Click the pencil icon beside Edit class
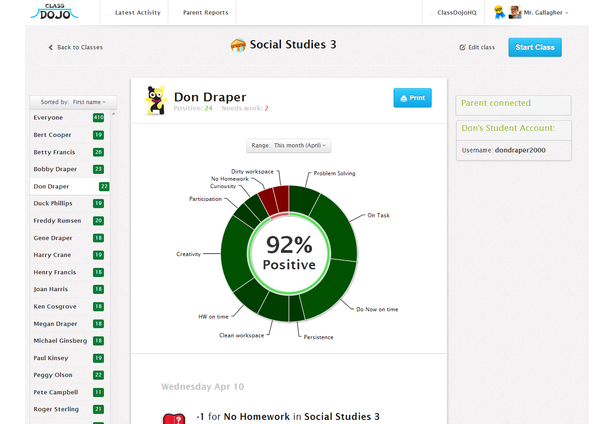 462,47
